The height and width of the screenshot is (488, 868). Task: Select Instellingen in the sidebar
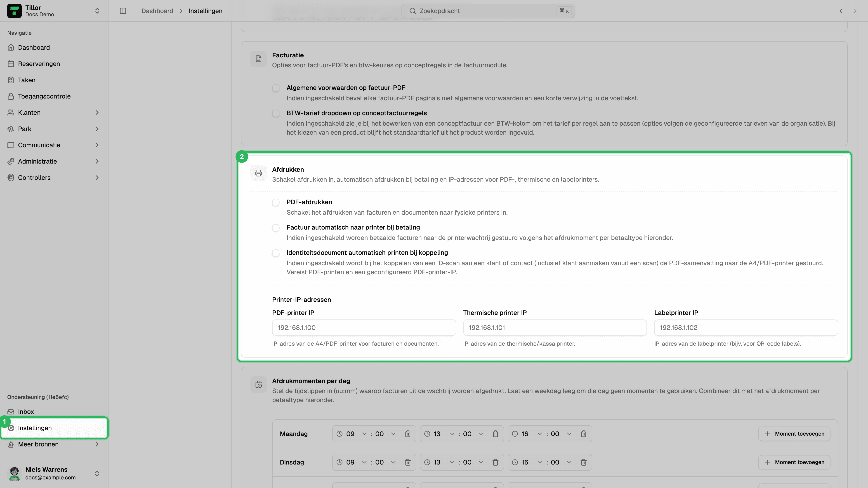coord(54,428)
